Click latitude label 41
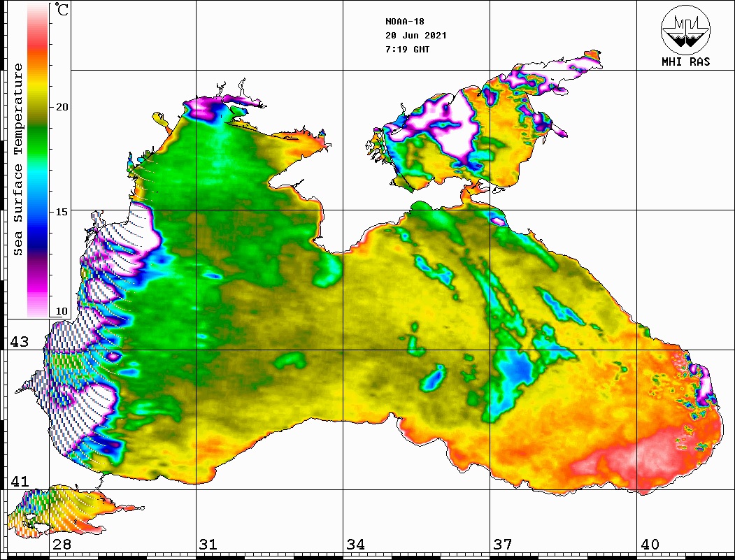 [20, 482]
